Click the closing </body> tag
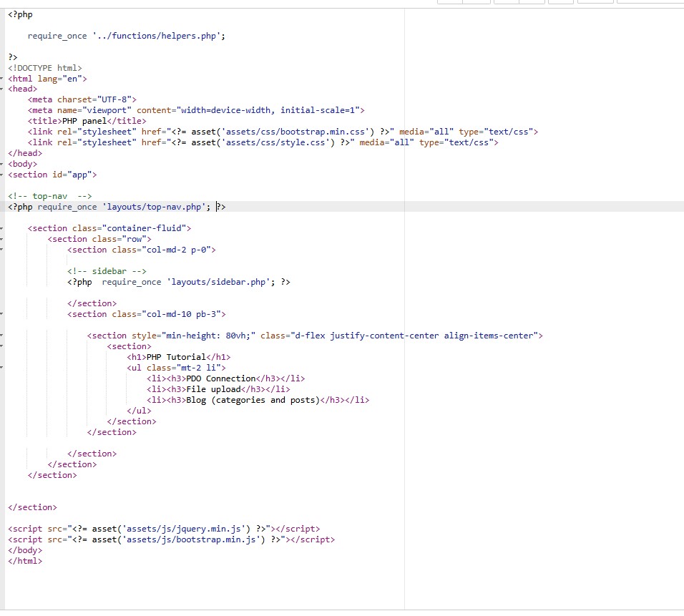Screen dimensions: 684x616 25,551
